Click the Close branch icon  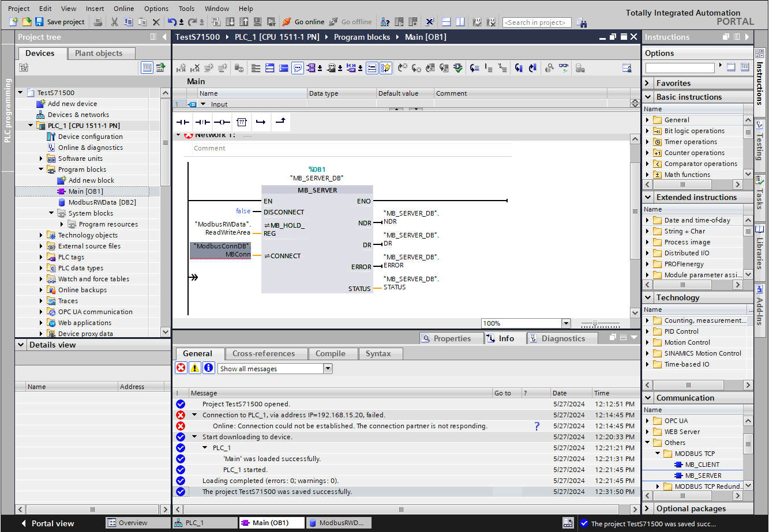click(x=280, y=122)
